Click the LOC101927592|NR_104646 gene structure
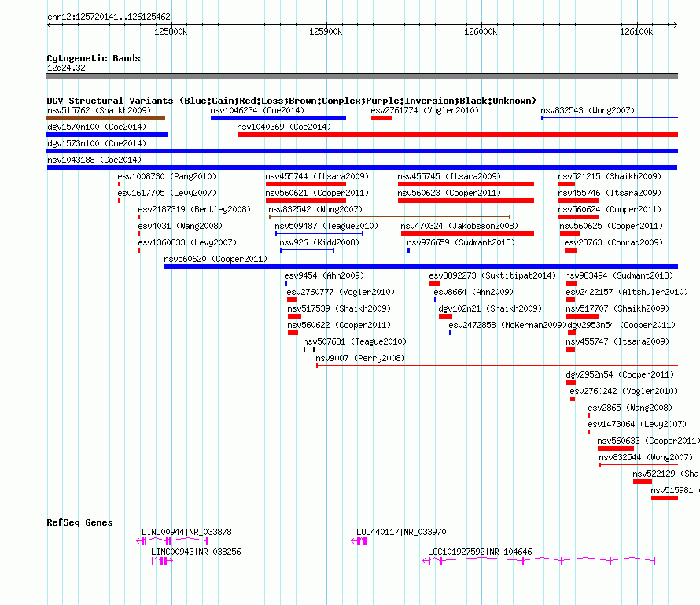Image resolution: width=700 pixels, height=605 pixels. tap(539, 561)
